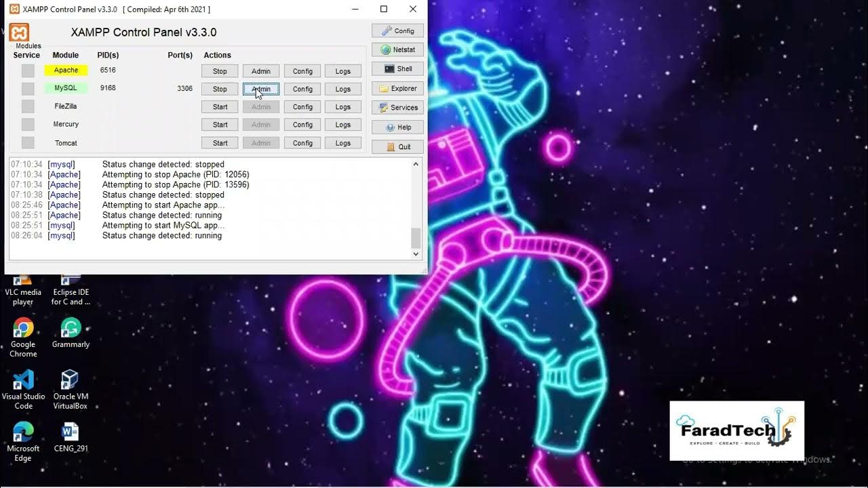Open the Grammarly desktop icon
The height and width of the screenshot is (488, 868).
point(71,333)
